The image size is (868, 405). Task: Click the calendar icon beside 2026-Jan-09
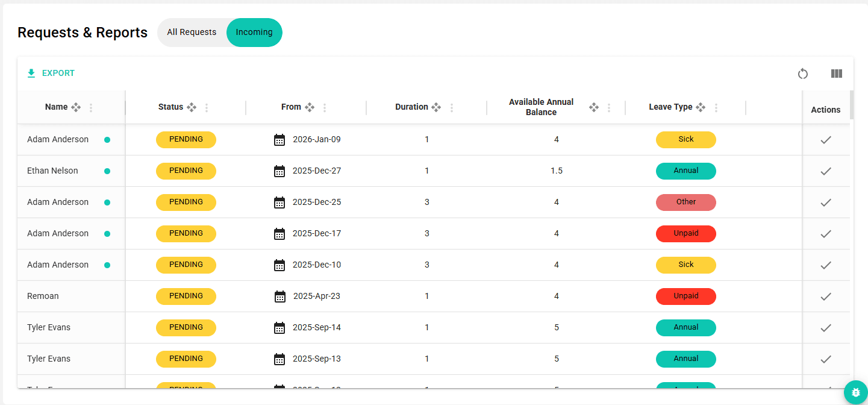click(279, 139)
